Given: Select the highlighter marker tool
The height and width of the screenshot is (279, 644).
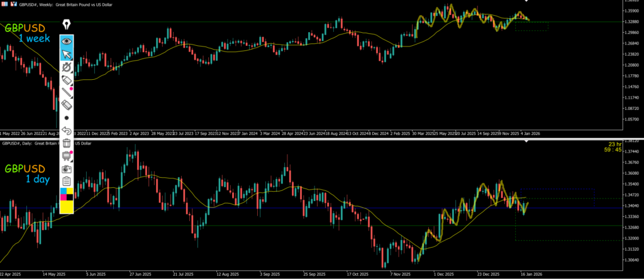Looking at the screenshot, I should click(67, 80).
